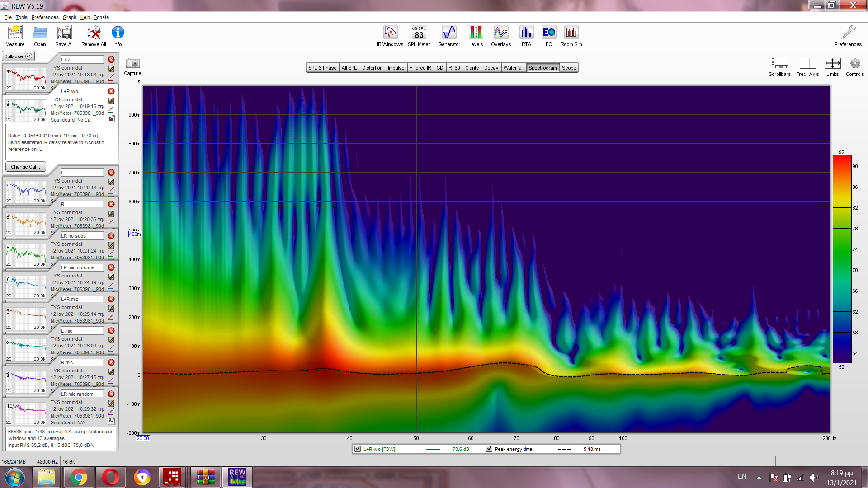Switch to Clarity tab
This screenshot has width=868, height=488.
[x=472, y=68]
